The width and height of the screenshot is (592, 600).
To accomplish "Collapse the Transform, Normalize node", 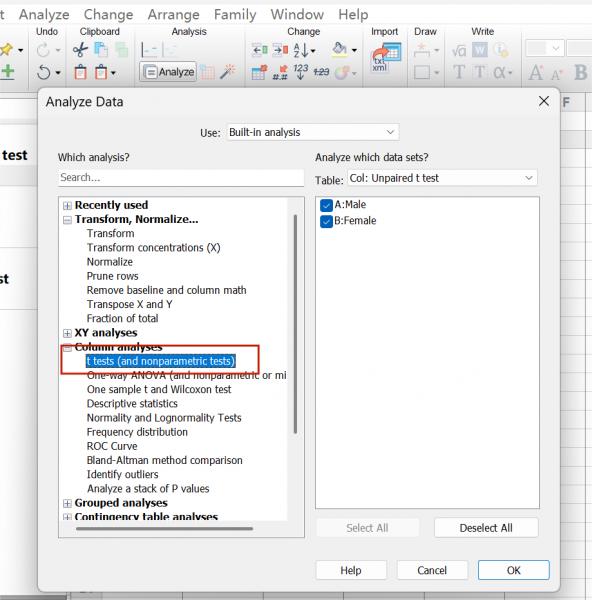I will 67,220.
